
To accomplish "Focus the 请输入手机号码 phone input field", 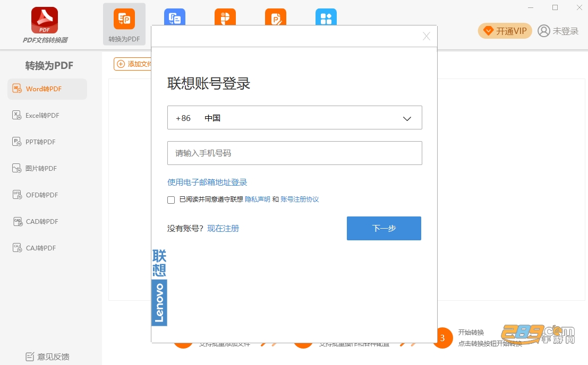I will click(x=295, y=153).
